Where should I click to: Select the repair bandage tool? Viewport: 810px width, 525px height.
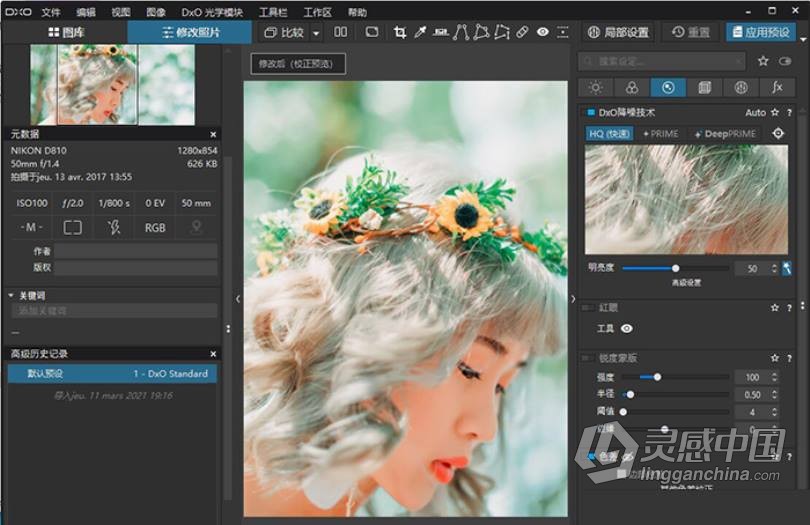[x=522, y=33]
